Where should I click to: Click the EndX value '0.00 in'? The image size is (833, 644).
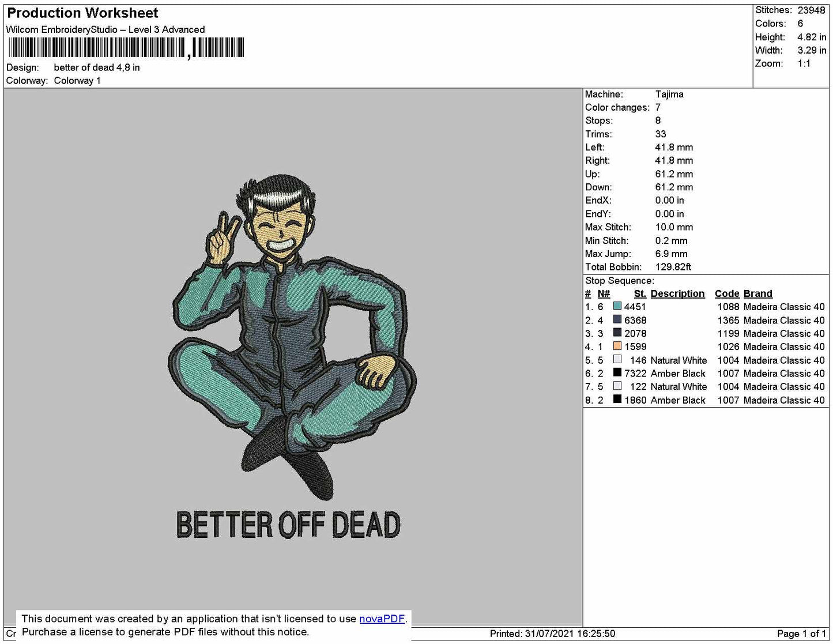(x=669, y=200)
